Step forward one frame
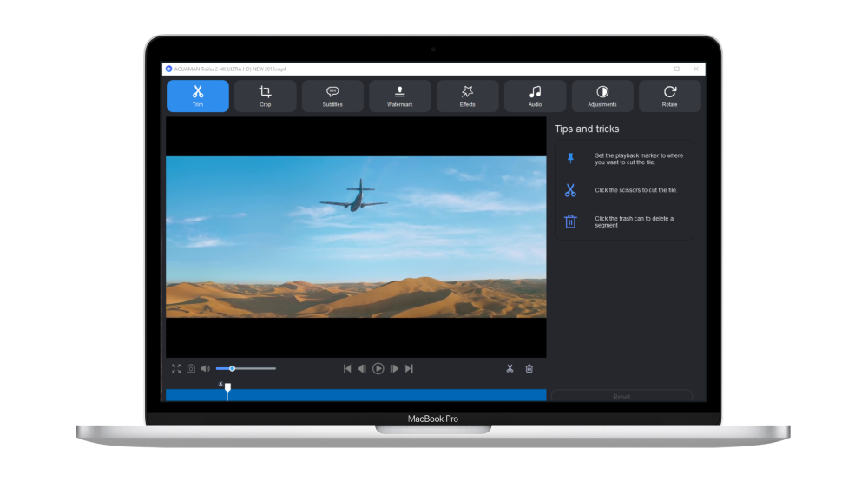The image size is (868, 482). (394, 368)
